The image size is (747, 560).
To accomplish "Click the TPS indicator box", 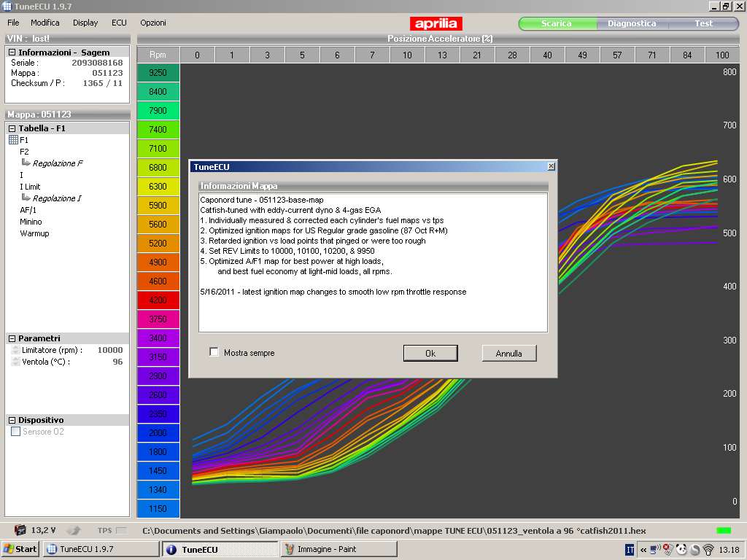I will click(122, 531).
